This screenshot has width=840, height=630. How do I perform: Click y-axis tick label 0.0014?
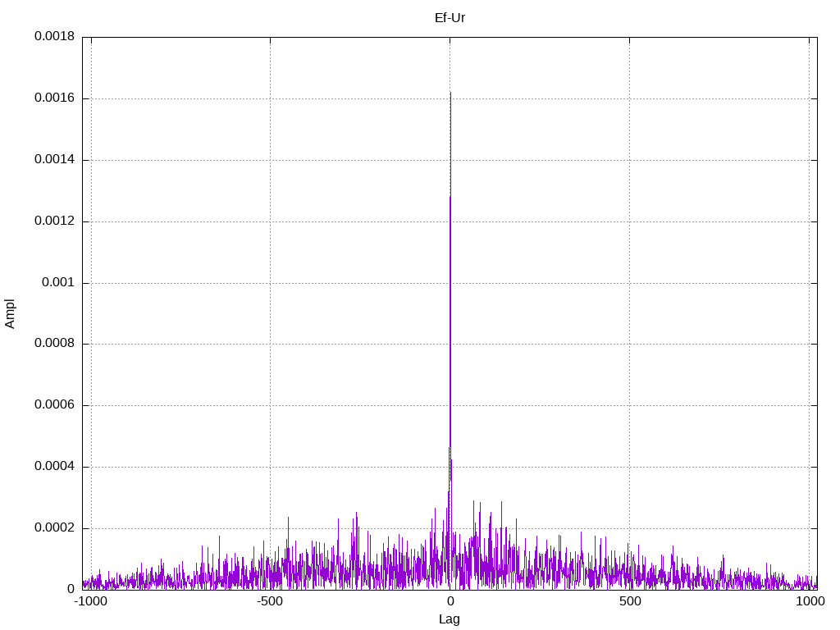(55, 159)
